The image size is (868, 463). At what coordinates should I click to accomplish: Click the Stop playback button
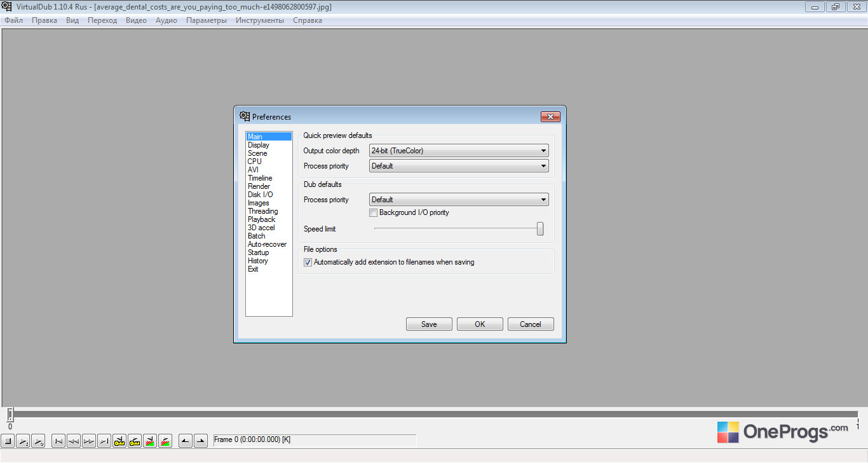point(8,441)
